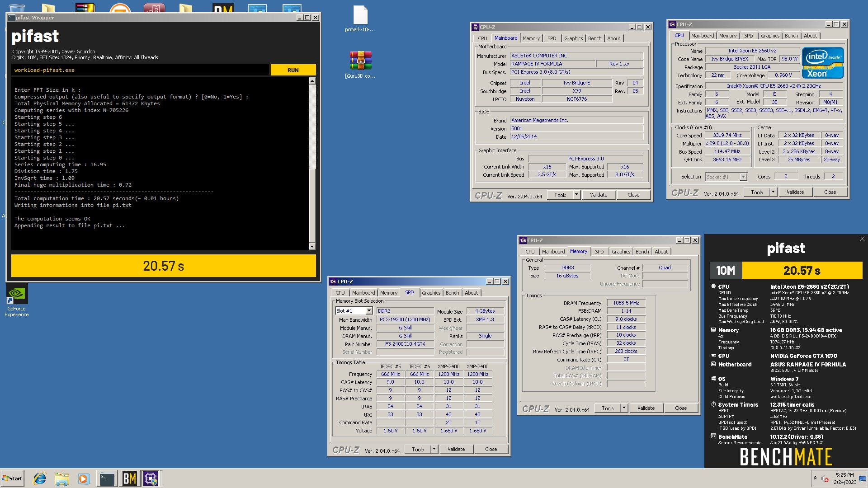
Task: Switch Mainboard window to CPU tab
Action: [x=482, y=38]
